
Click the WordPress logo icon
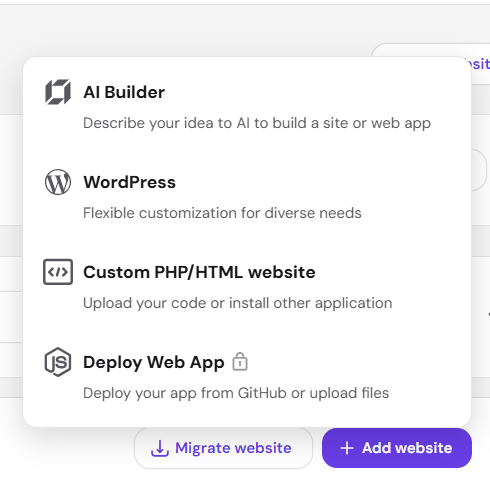[x=58, y=182]
